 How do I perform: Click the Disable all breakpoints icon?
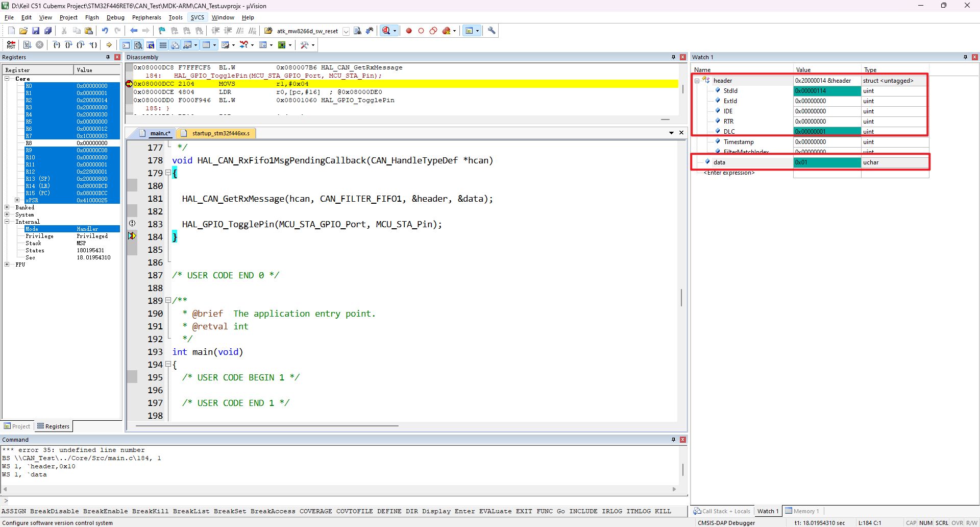coord(433,31)
